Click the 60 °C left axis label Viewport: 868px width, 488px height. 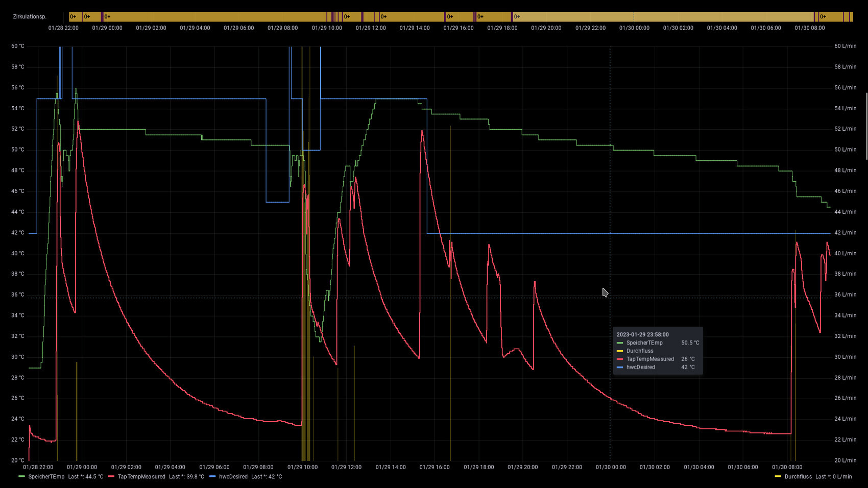(18, 46)
